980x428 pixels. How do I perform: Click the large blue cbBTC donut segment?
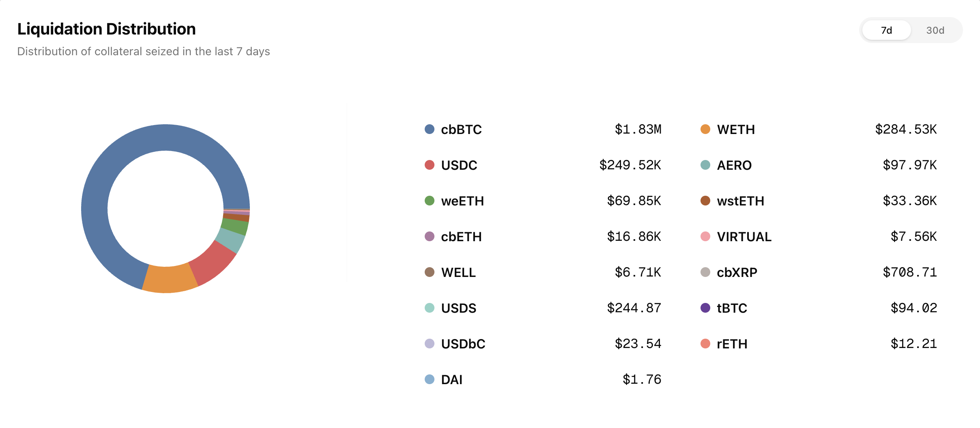click(122, 162)
